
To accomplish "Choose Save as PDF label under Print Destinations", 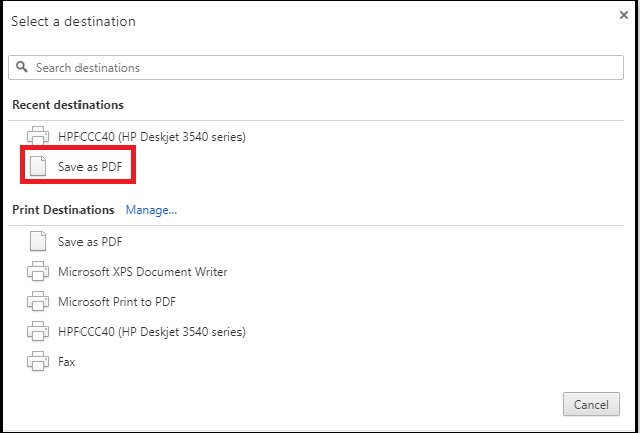I will coord(90,242).
